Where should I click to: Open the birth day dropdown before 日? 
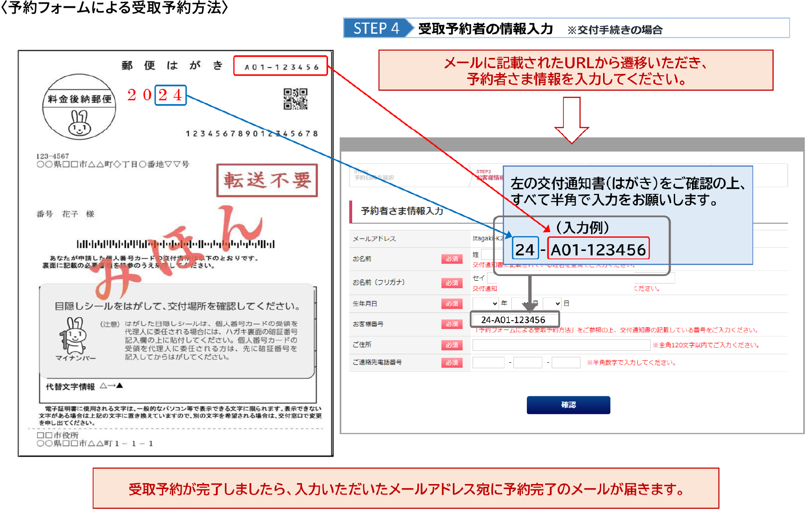(552, 303)
